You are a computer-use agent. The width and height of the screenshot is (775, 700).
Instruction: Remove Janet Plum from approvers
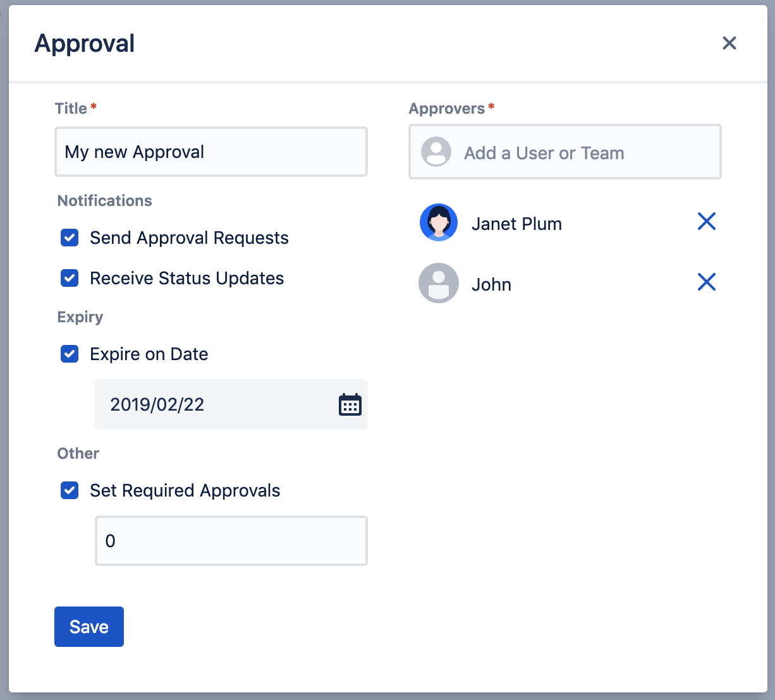(x=706, y=222)
